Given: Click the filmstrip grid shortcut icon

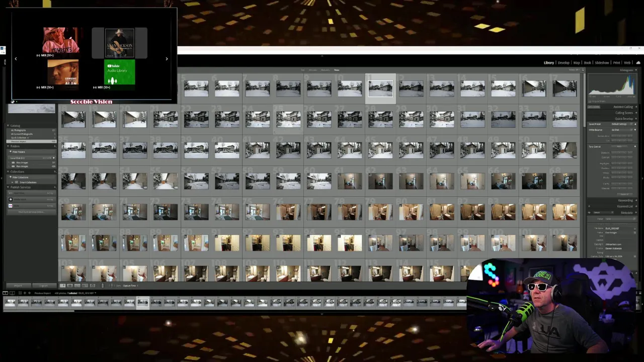Looking at the screenshot, I should coord(20,293).
